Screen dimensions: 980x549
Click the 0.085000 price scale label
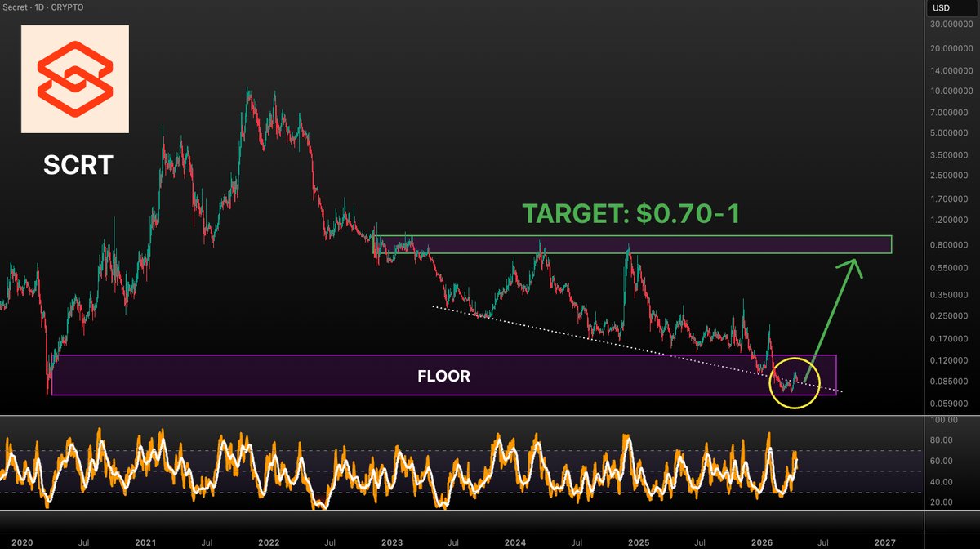pyautogui.click(x=951, y=381)
